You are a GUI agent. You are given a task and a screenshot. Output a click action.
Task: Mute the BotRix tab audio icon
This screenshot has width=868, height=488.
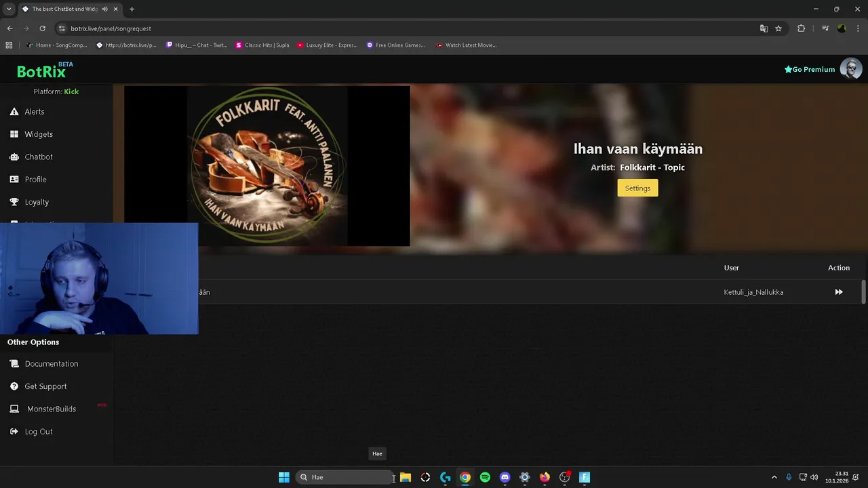104,9
